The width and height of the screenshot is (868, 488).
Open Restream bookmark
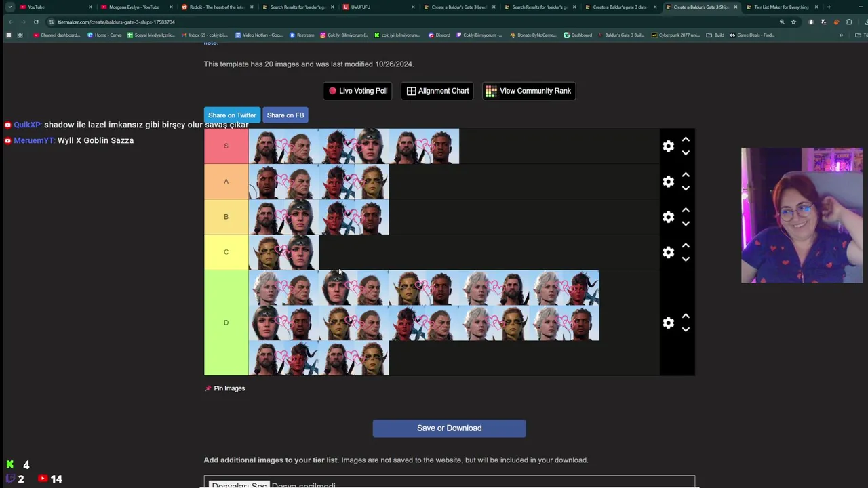302,35
